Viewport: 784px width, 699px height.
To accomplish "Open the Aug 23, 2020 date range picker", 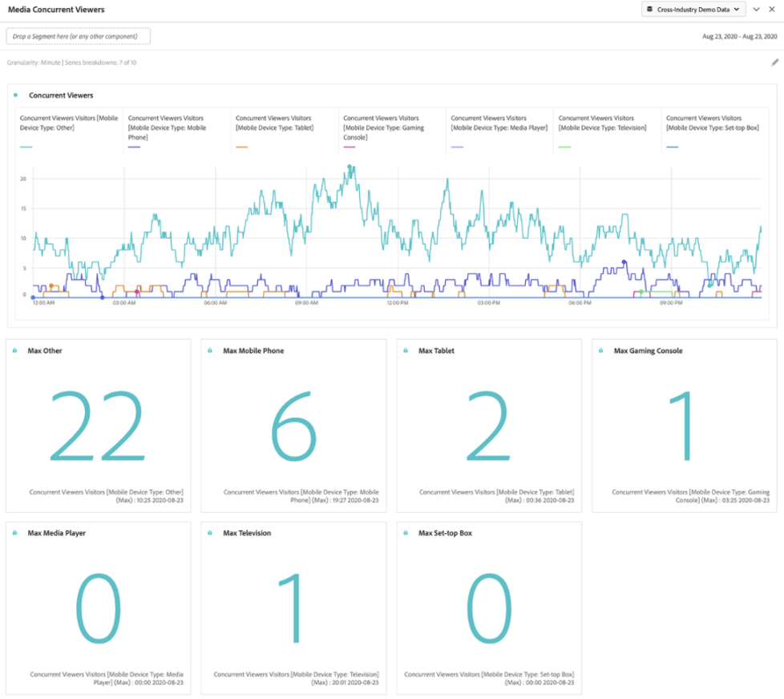I will [739, 36].
